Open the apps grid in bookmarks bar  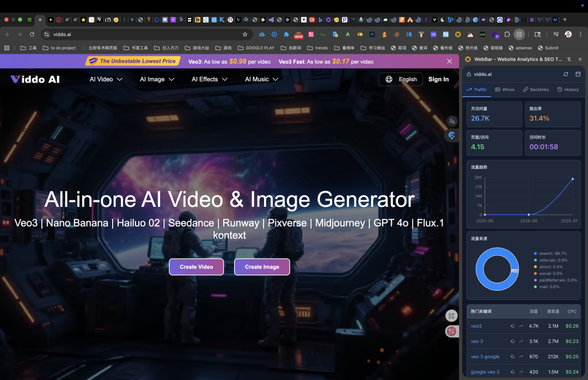(x=7, y=48)
